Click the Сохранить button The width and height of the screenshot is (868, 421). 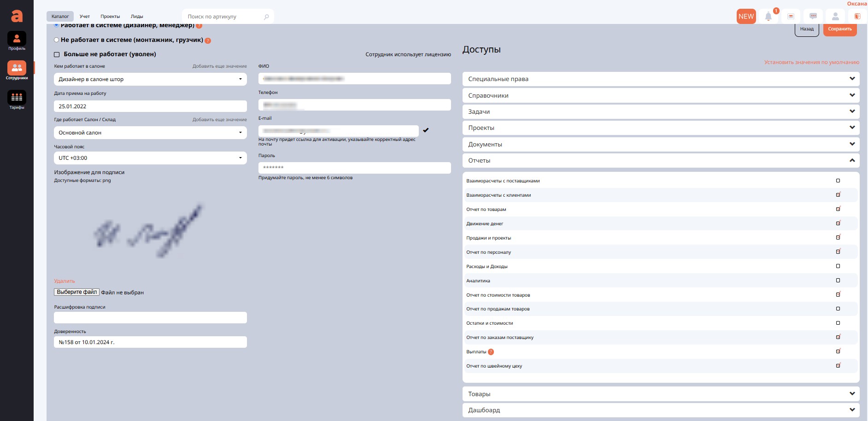[839, 29]
